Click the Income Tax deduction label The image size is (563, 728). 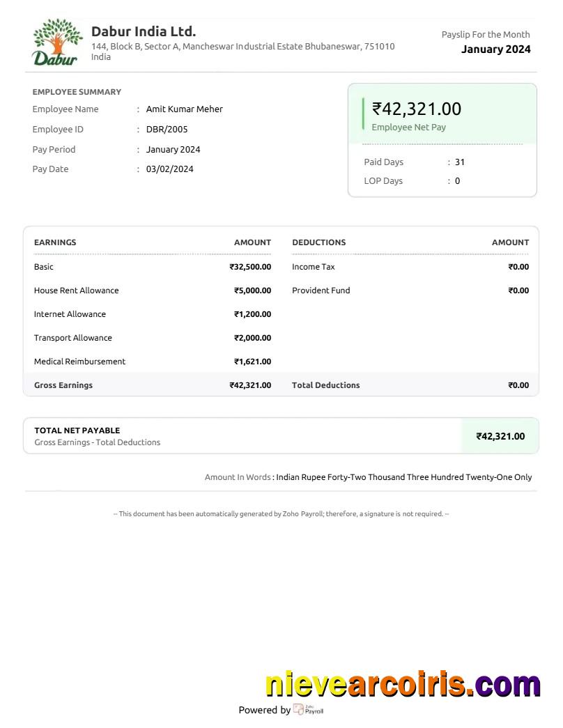click(x=314, y=267)
